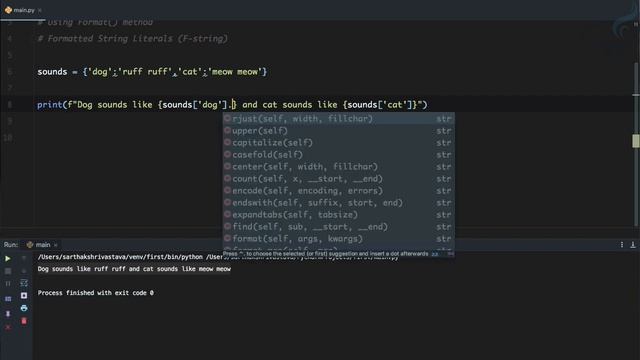
Task: Choose count(self, x, __start, __end) suggestion
Action: pyautogui.click(x=338, y=179)
